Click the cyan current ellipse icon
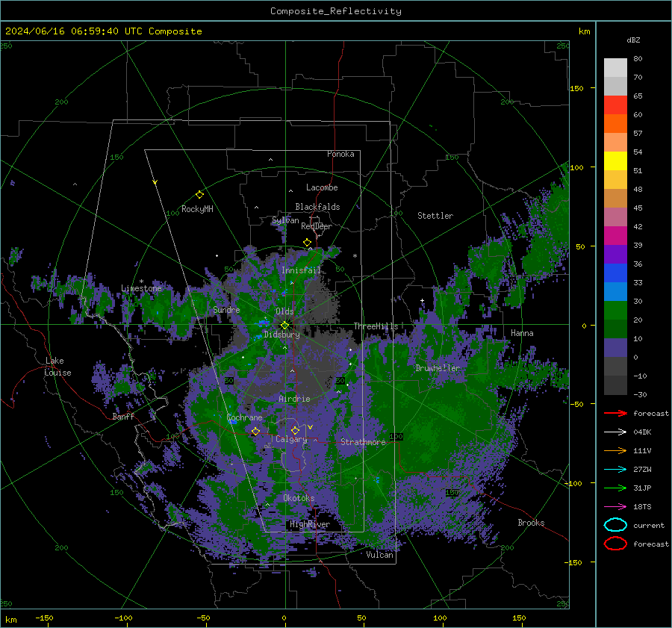The height and width of the screenshot is (628, 672). [x=615, y=525]
